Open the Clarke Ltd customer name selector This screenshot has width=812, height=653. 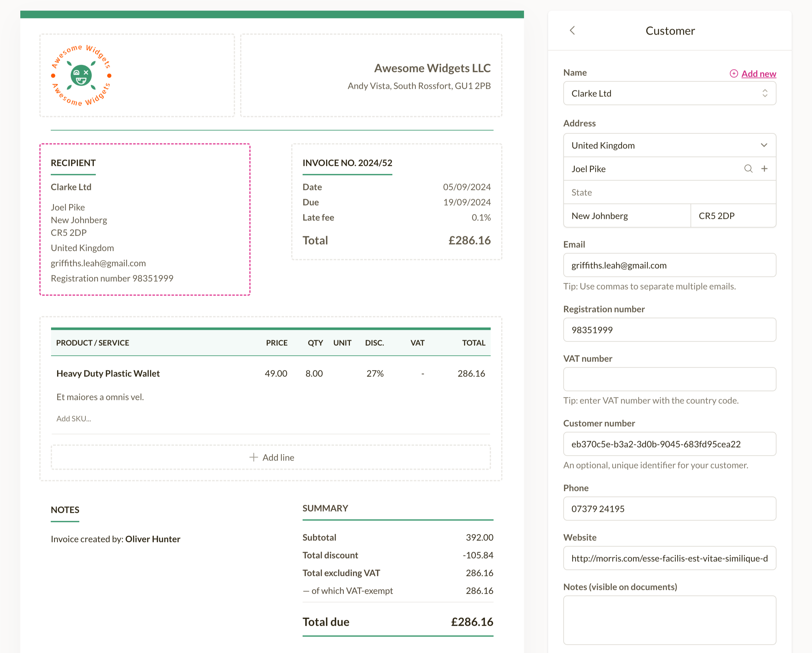pyautogui.click(x=669, y=93)
